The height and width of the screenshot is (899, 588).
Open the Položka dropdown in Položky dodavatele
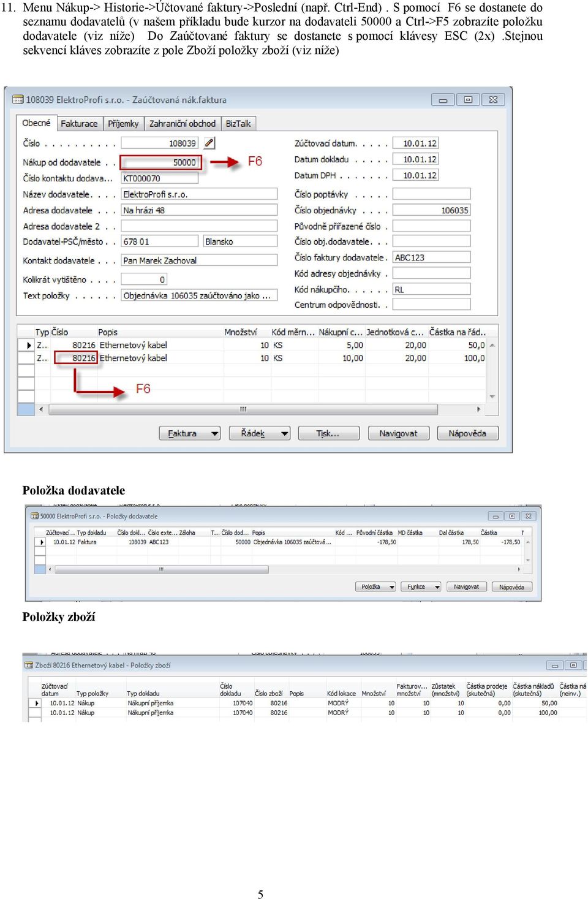tap(375, 586)
